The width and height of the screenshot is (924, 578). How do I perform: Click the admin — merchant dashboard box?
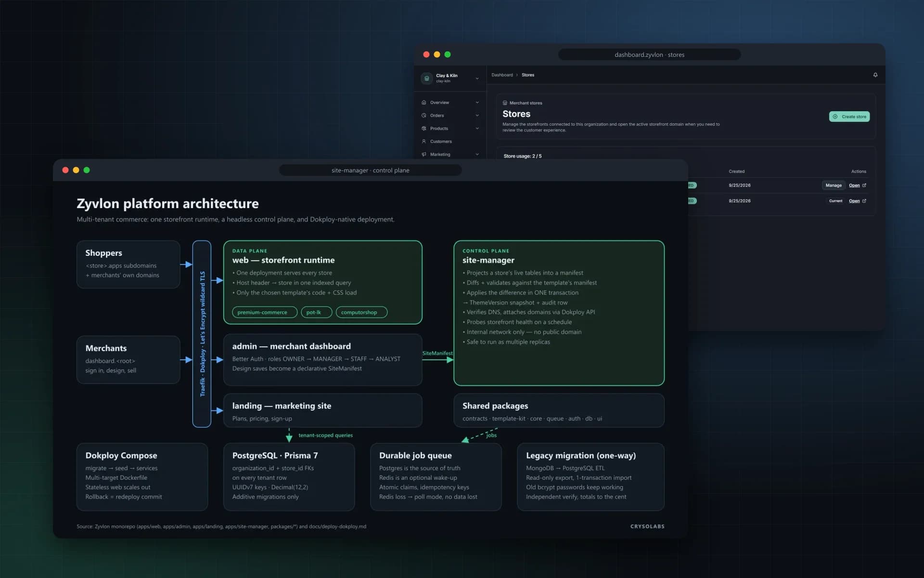click(323, 360)
